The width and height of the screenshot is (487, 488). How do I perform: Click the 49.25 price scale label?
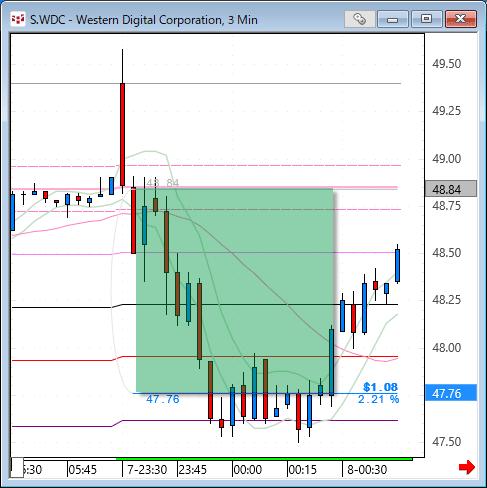(x=446, y=110)
